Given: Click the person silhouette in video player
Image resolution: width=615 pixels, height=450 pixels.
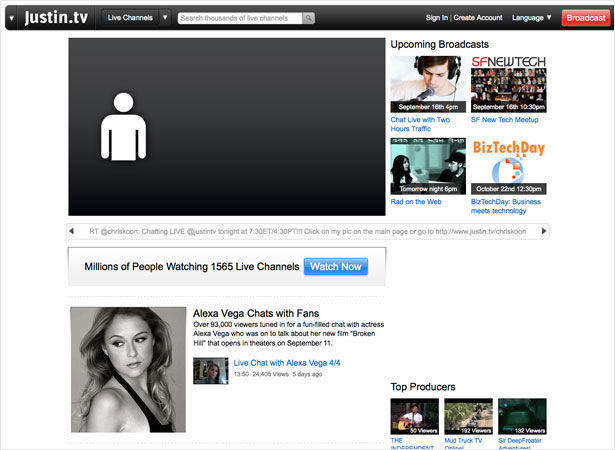Looking at the screenshot, I should (124, 126).
